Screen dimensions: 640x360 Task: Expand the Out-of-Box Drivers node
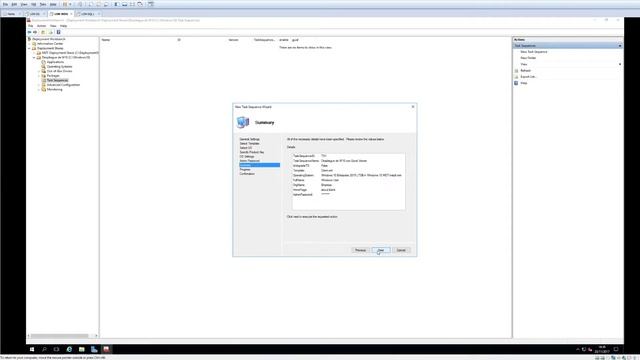pyautogui.click(x=39, y=71)
